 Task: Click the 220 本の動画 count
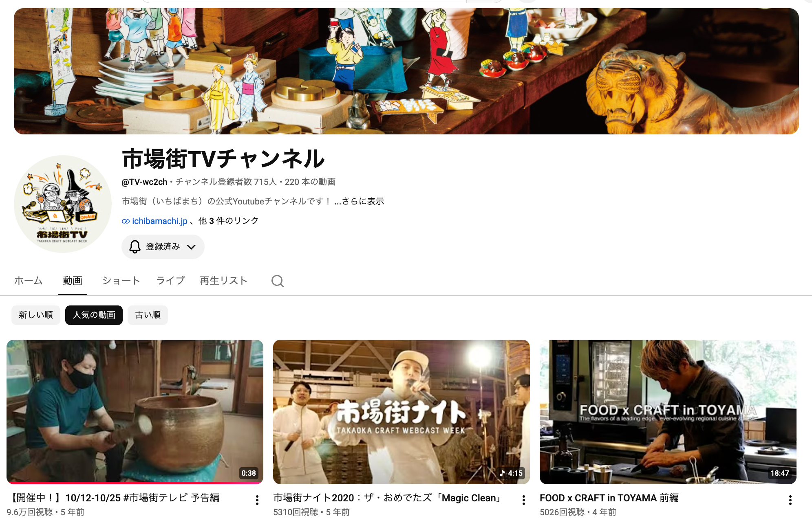310,182
